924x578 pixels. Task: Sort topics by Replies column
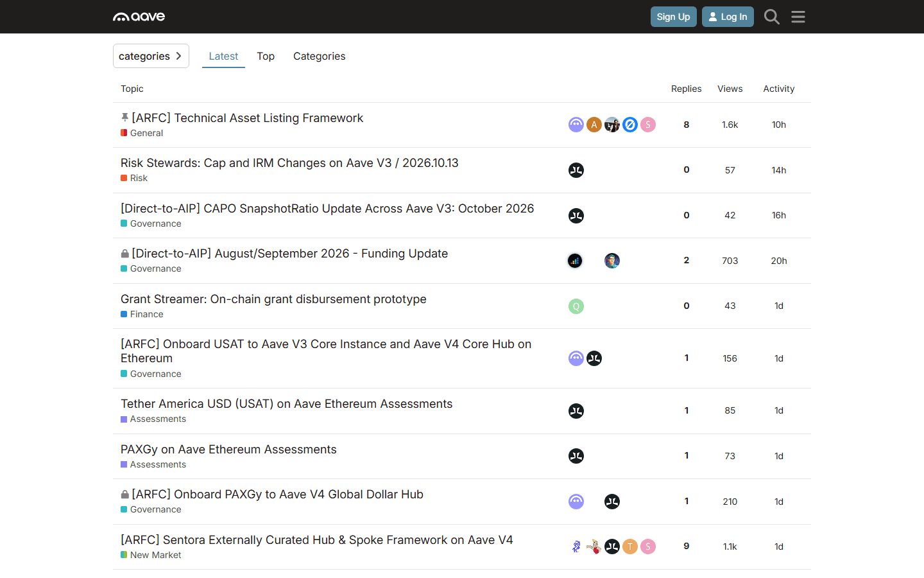pos(687,89)
